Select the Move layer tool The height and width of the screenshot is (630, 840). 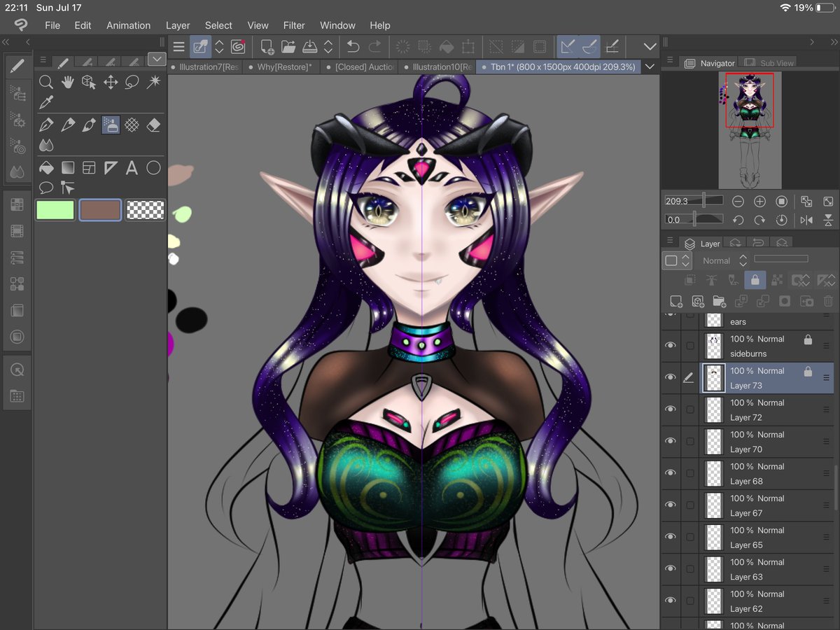click(x=111, y=82)
